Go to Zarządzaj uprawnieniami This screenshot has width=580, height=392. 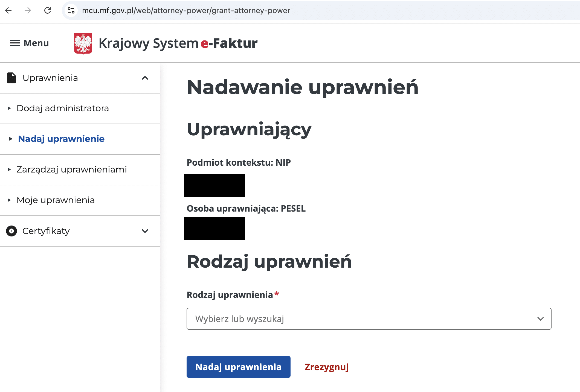(72, 169)
